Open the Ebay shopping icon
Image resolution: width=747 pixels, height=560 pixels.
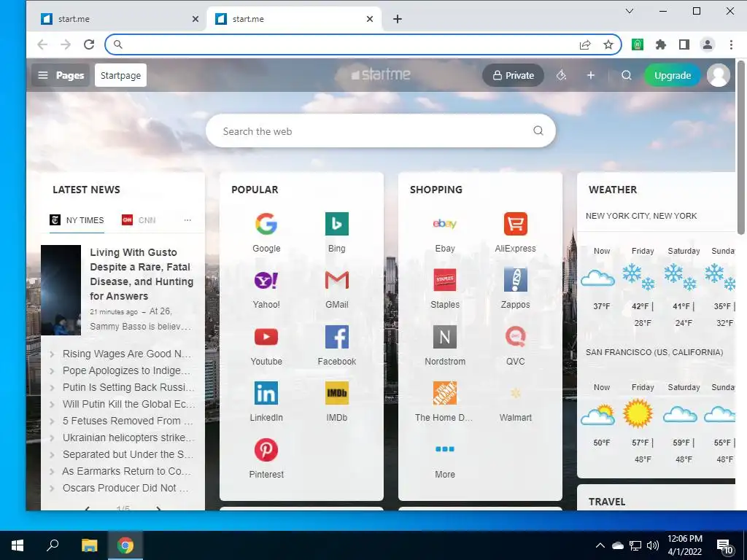444,224
